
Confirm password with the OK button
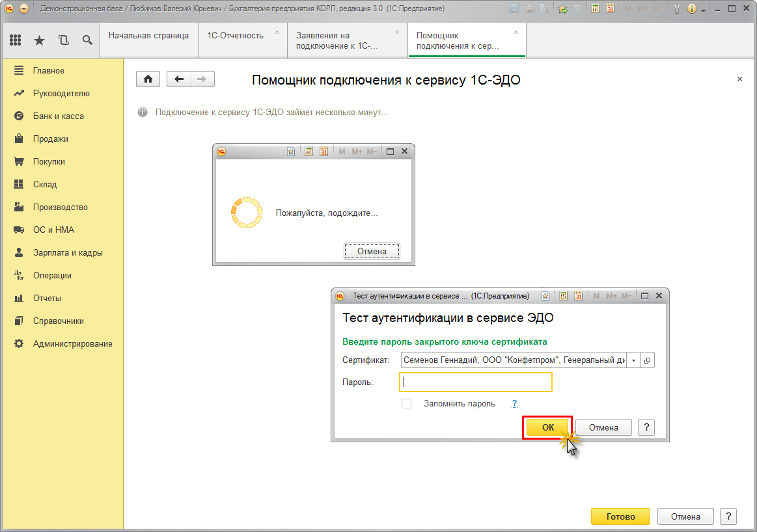point(547,427)
